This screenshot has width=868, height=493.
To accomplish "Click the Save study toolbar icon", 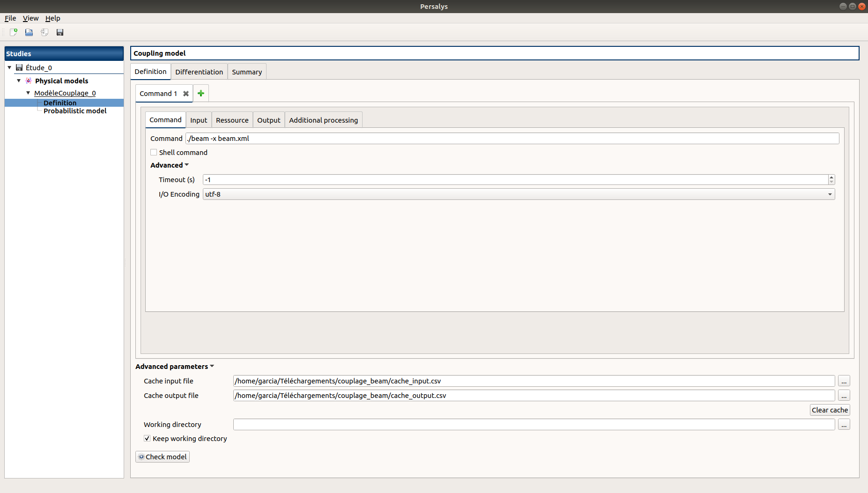I will (60, 32).
